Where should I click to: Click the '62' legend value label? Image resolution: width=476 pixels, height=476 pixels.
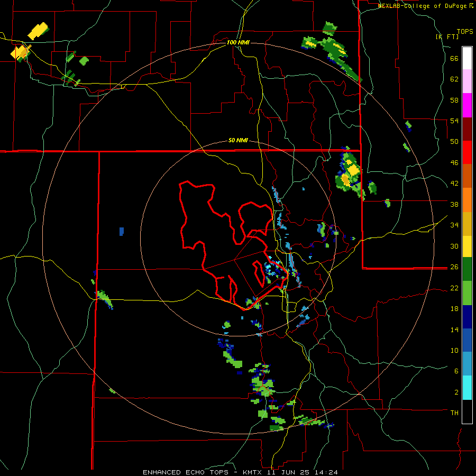pyautogui.click(x=454, y=79)
